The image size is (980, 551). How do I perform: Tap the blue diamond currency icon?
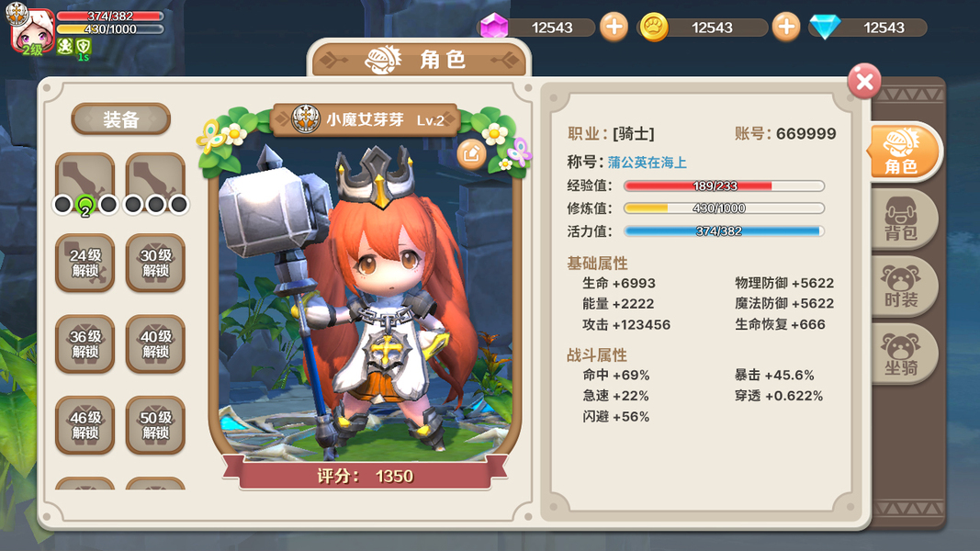pyautogui.click(x=825, y=28)
